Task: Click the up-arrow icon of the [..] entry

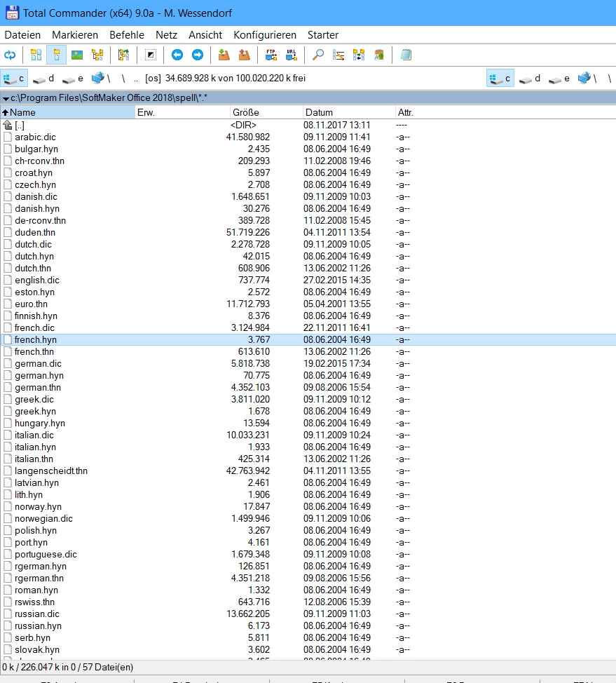Action: point(8,126)
